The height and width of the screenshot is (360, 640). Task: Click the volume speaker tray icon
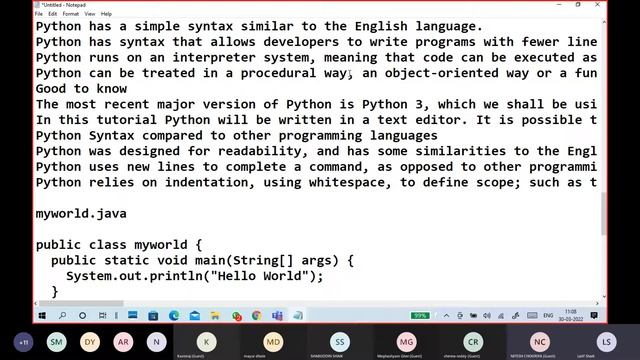487,316
